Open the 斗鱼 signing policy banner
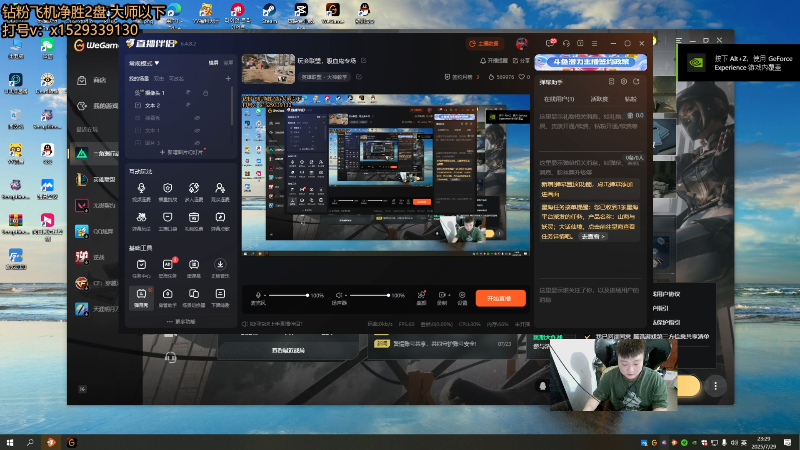This screenshot has width=800, height=450. pos(591,62)
